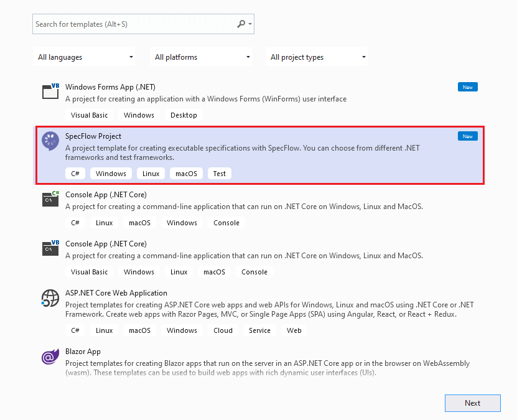The image size is (517, 420).
Task: Click Web tag under ASP.NET Core
Action: (x=294, y=330)
